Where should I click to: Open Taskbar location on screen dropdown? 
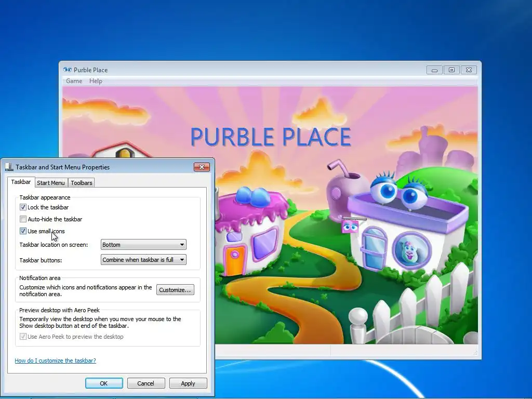pyautogui.click(x=143, y=245)
